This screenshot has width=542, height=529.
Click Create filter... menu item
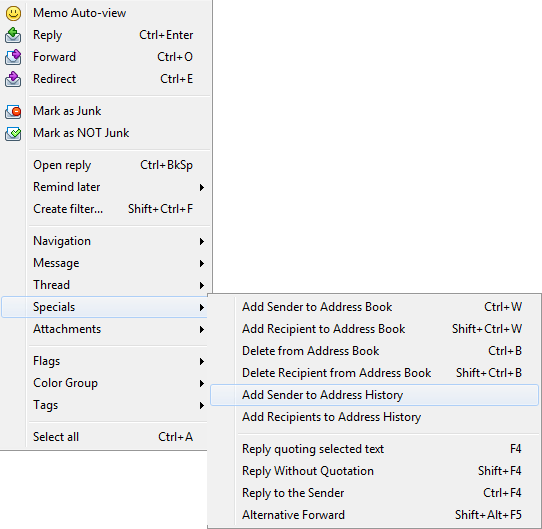(105, 209)
